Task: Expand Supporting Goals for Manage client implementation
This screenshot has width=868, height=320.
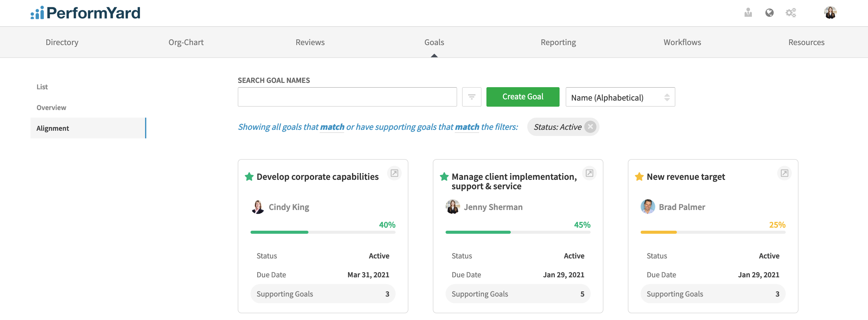Action: [x=518, y=294]
